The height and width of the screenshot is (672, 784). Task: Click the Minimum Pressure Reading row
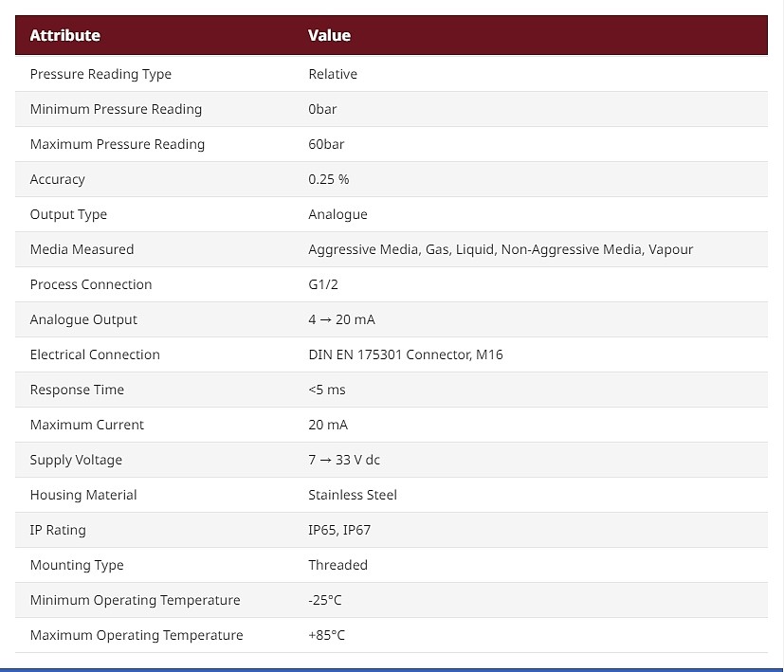tap(116, 109)
